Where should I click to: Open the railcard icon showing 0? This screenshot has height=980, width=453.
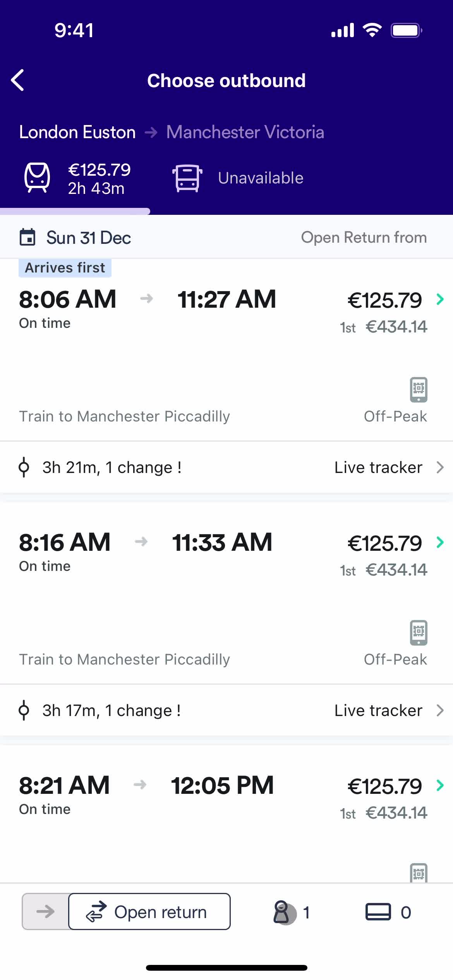pos(388,912)
